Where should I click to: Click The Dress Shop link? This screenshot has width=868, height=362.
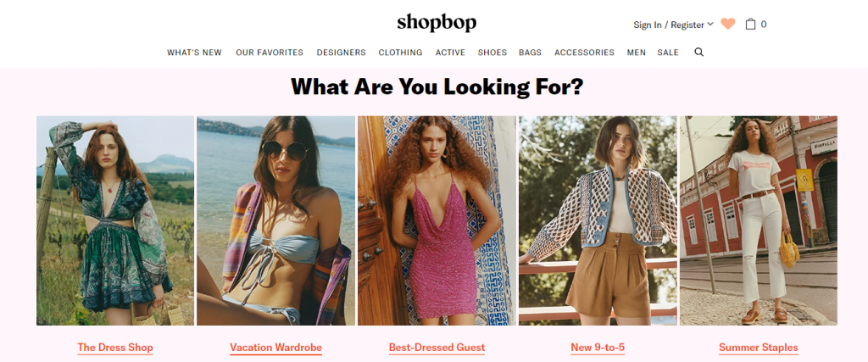[115, 348]
